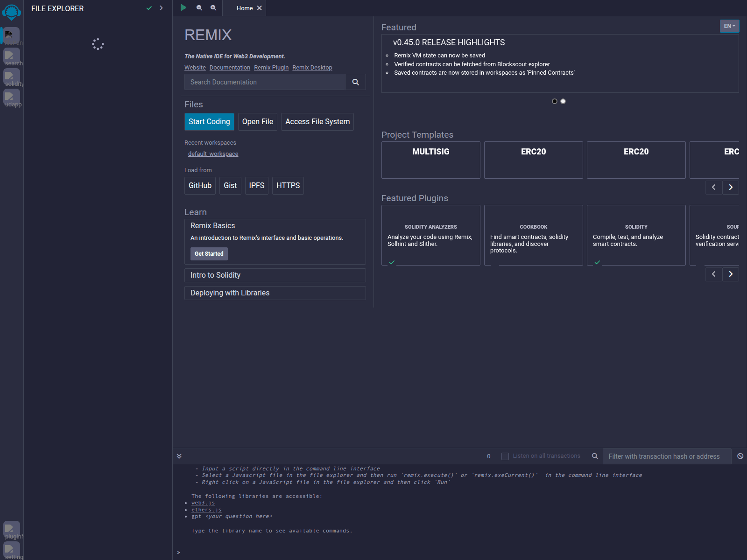This screenshot has width=747, height=560.
Task: Open web3.js library link in terminal
Action: pos(203,503)
